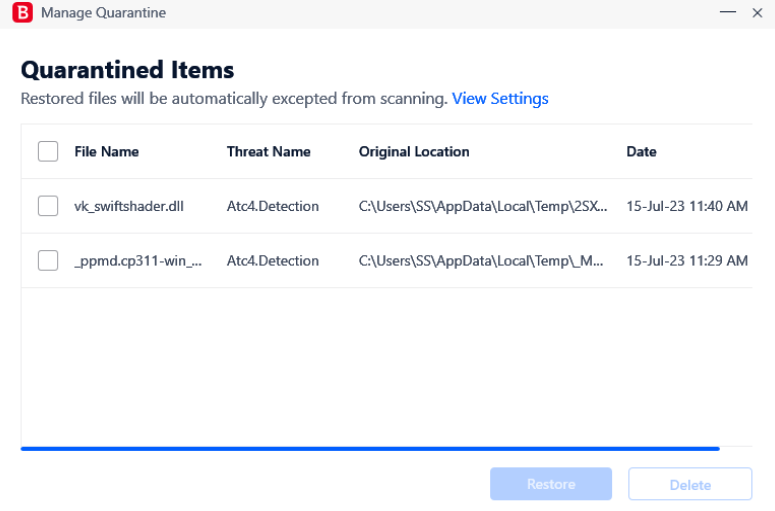Click the 15-Jul-23 11:29 AM date cell
The width and height of the screenshot is (775, 511).
686,261
